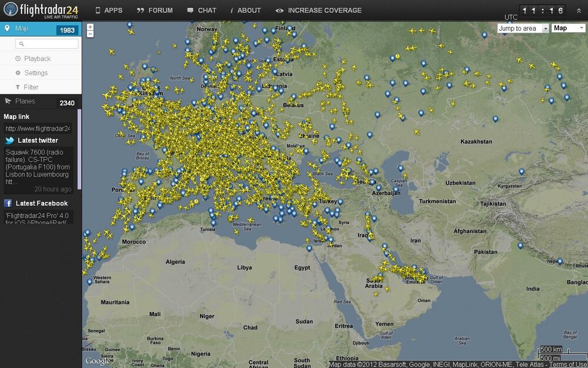
Task: Click the Planes paper-plane icon
Action: point(8,101)
